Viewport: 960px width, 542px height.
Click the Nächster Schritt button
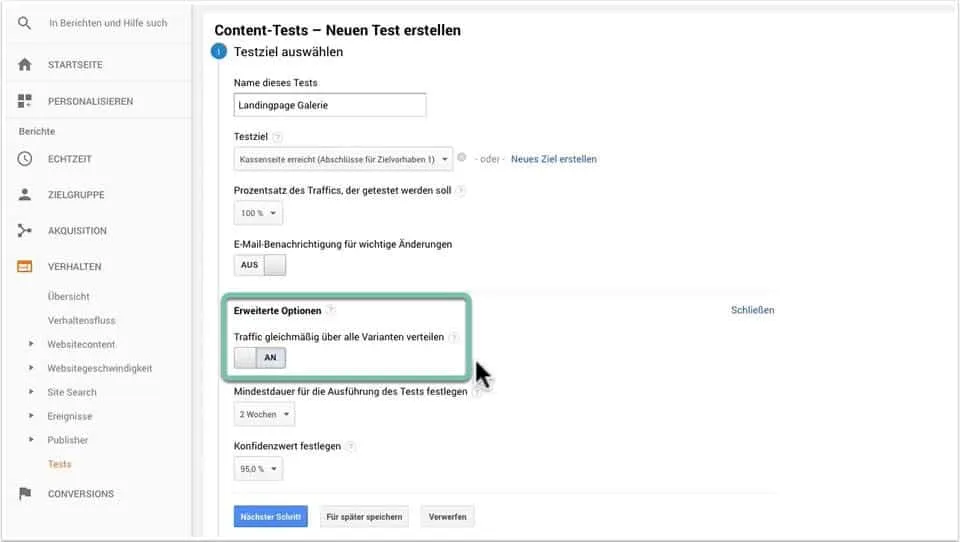point(270,517)
